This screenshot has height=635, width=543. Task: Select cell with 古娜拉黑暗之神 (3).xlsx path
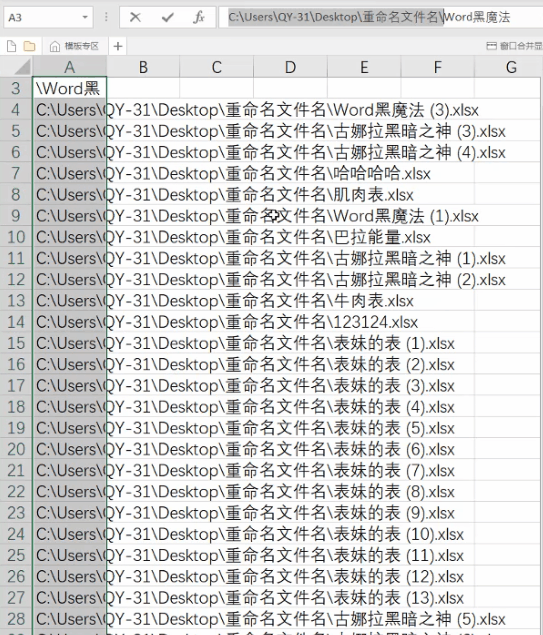pos(70,131)
